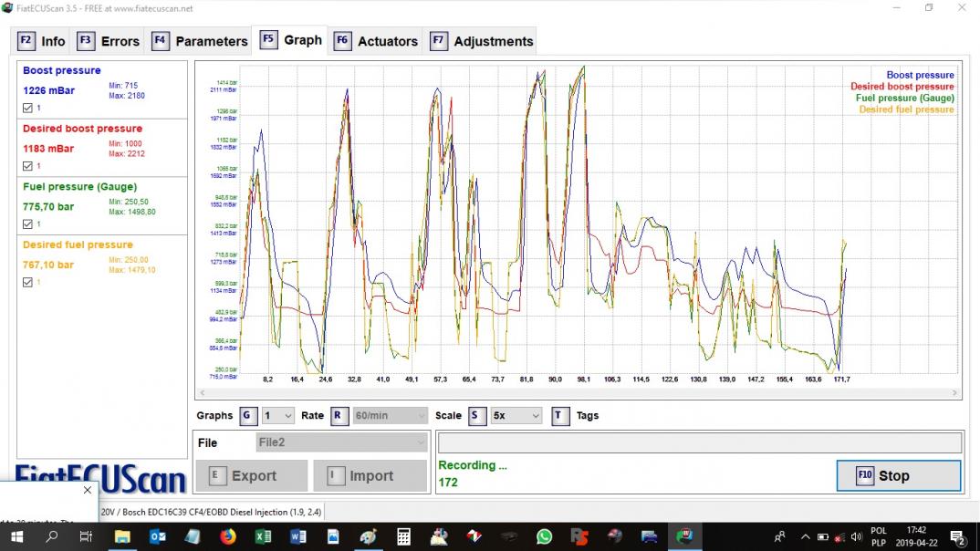Open the Rate 60/min dropdown
Image resolution: width=980 pixels, height=551 pixels.
pyautogui.click(x=391, y=416)
